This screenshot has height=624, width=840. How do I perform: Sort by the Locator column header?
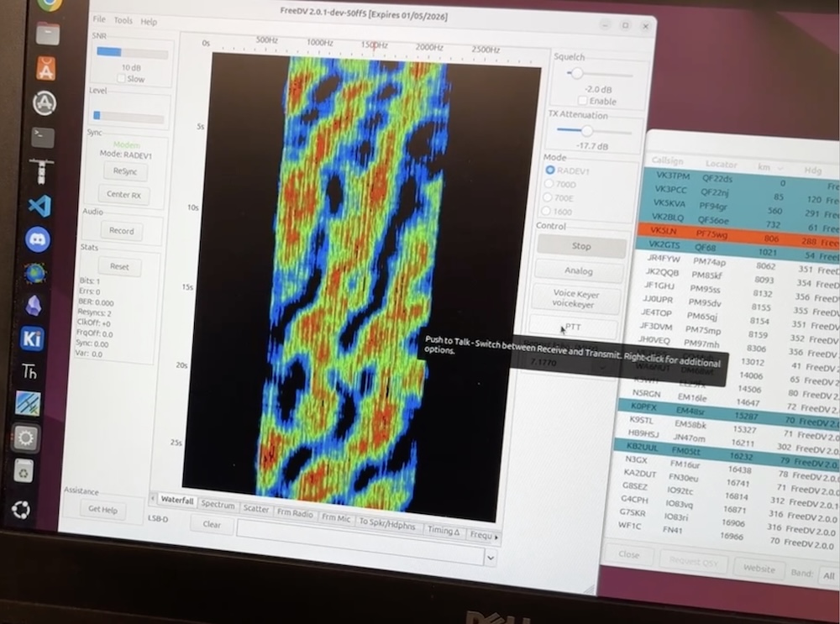(x=721, y=165)
